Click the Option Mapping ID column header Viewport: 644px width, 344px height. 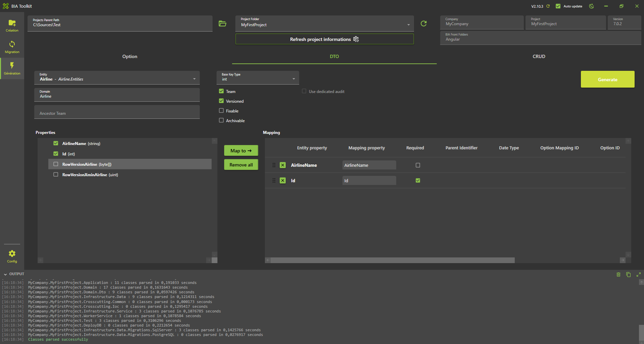click(x=559, y=148)
